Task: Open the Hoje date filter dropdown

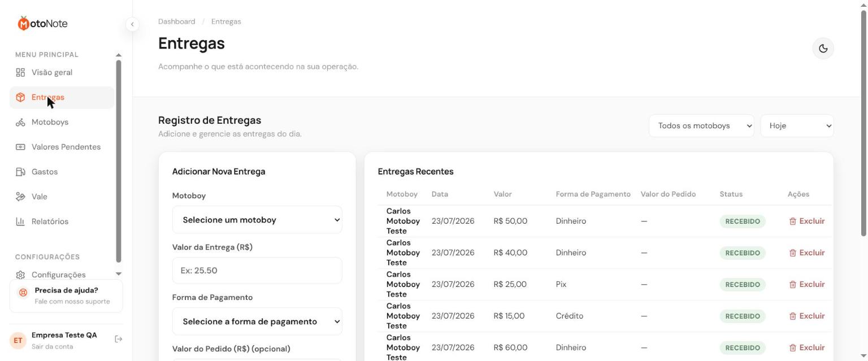Action: click(x=797, y=125)
